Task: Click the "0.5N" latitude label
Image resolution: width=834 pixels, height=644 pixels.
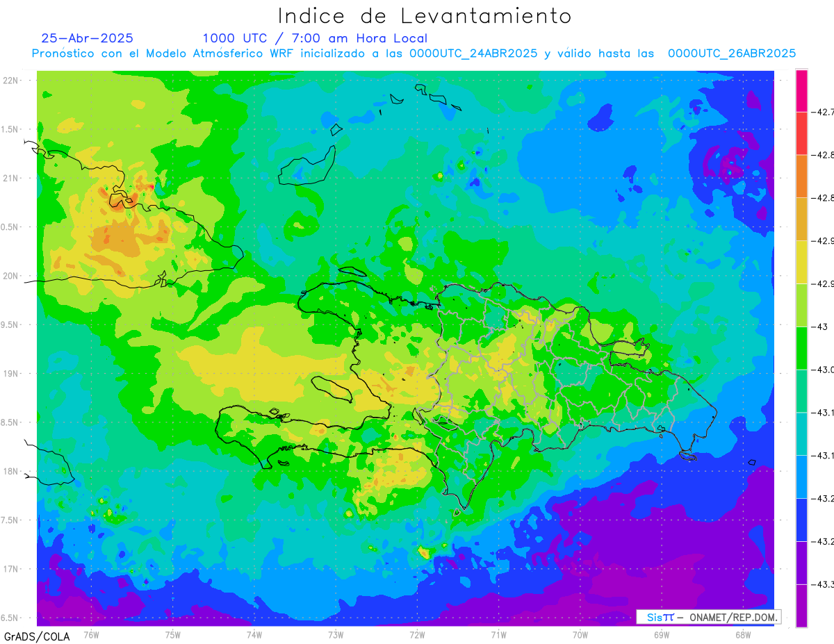Action: [x=10, y=227]
